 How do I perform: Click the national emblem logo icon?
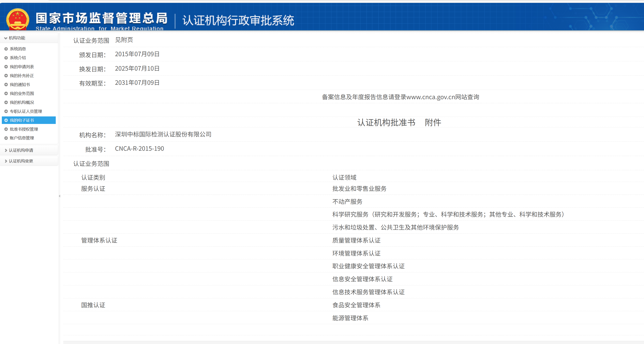coord(17,19)
